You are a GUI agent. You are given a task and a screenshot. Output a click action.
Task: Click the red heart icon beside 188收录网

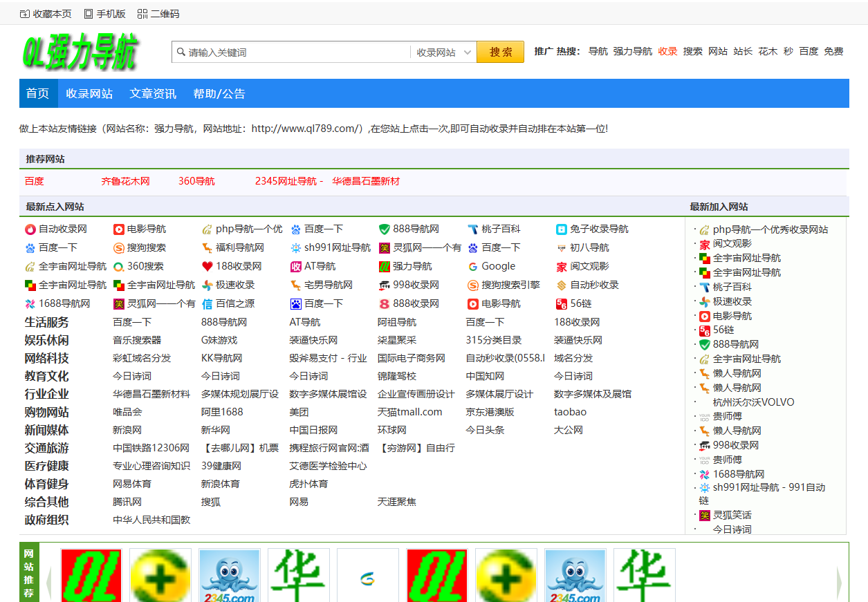click(207, 267)
